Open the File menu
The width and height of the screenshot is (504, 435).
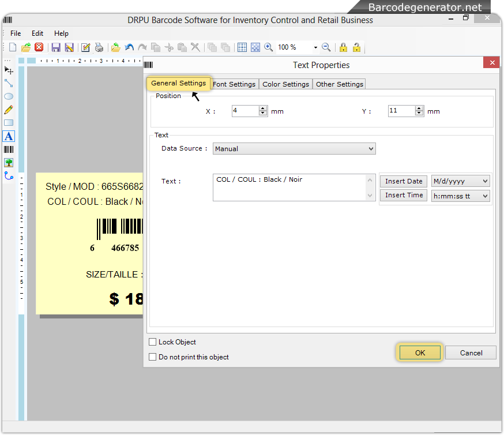pos(16,33)
